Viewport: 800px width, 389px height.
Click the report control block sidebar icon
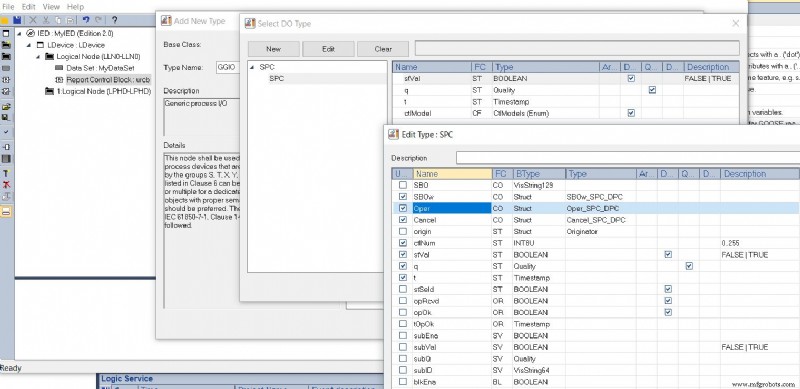coord(6,80)
